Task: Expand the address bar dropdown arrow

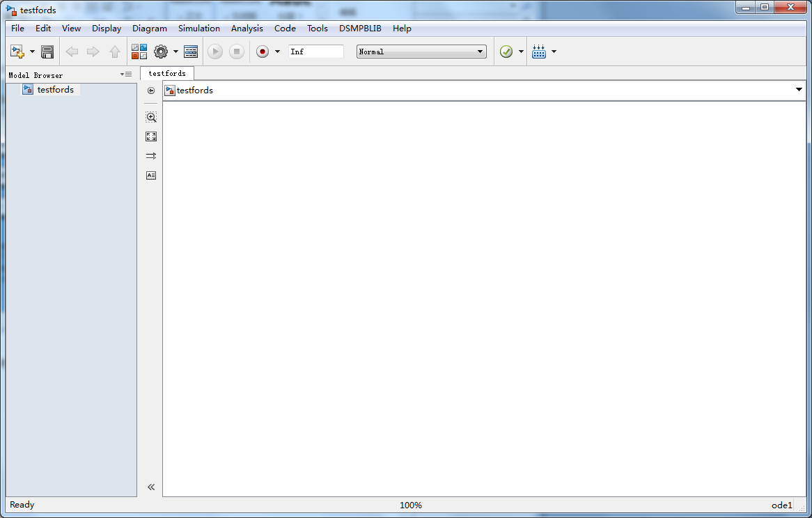Action: (799, 90)
